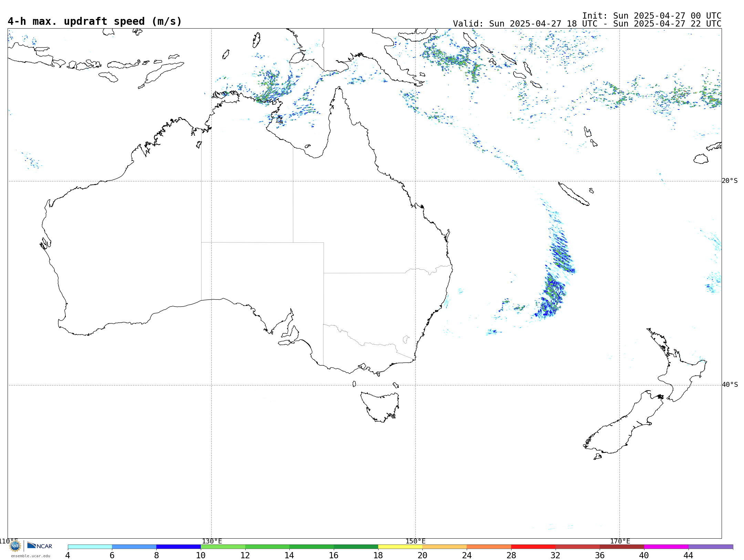Click the 'Init: Sun 2025-04-27 00 UTC' text
Viewport: 744px width, 560px height.
click(x=652, y=16)
